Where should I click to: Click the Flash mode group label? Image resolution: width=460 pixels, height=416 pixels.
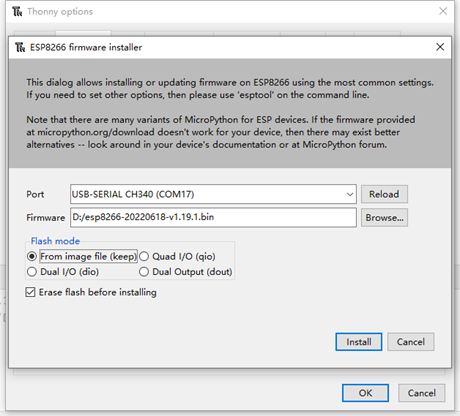(x=55, y=241)
